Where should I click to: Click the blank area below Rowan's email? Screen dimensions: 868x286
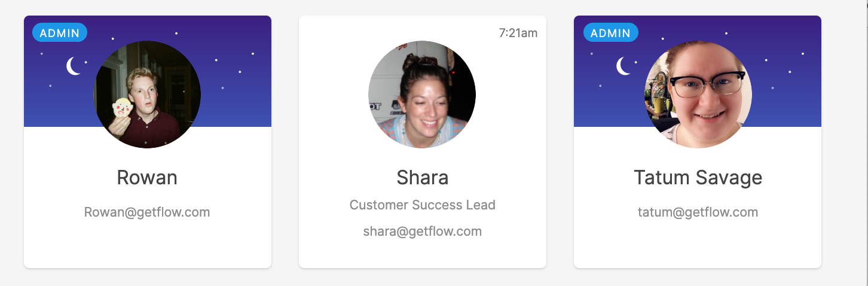pyautogui.click(x=147, y=245)
